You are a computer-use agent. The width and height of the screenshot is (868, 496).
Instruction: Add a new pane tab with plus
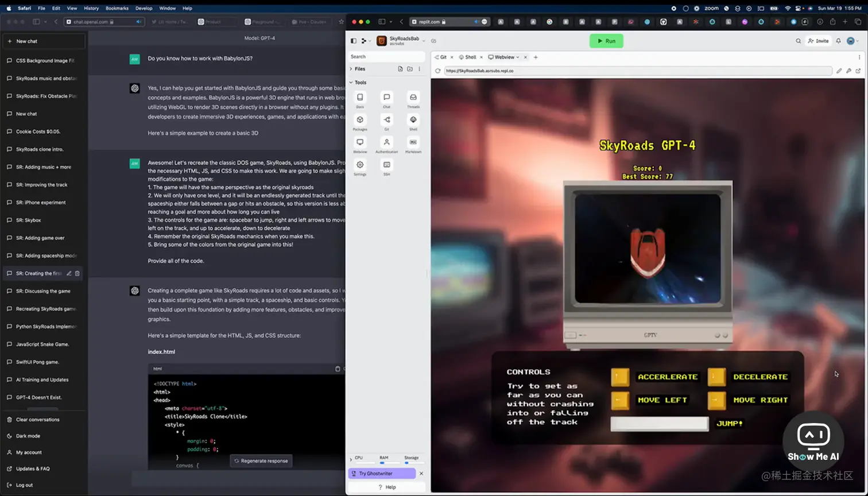coord(536,57)
